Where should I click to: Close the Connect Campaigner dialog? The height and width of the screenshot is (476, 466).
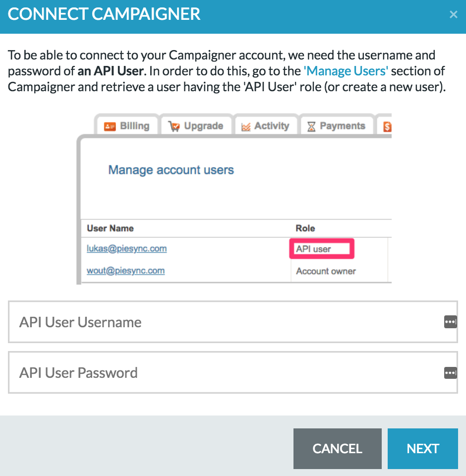click(453, 14)
